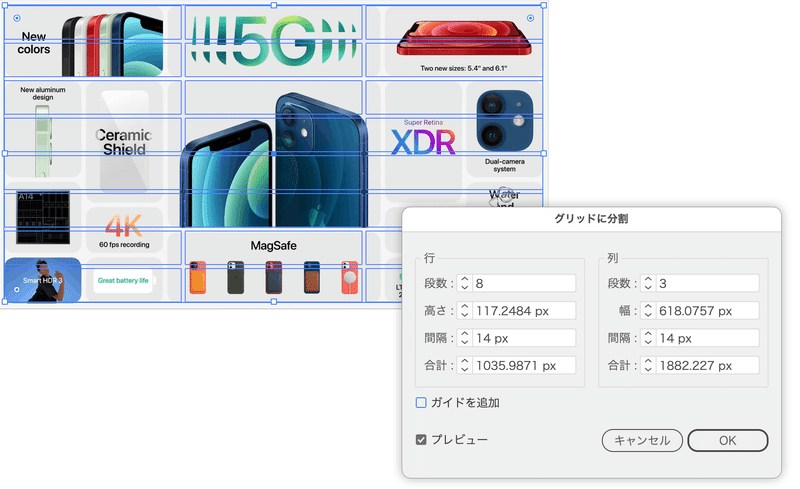Click the stepper for column 段数
This screenshot has width=800, height=489.
[x=648, y=283]
